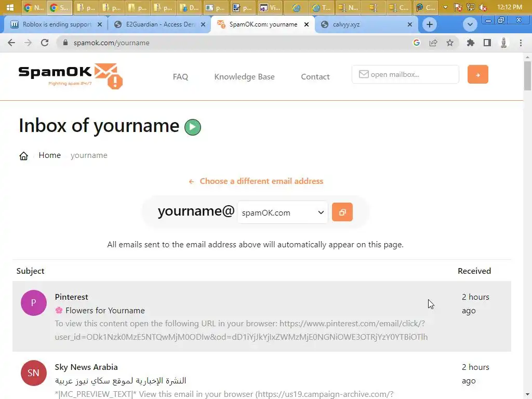532x399 pixels.
Task: Open the Contact menu item
Action: pos(315,77)
